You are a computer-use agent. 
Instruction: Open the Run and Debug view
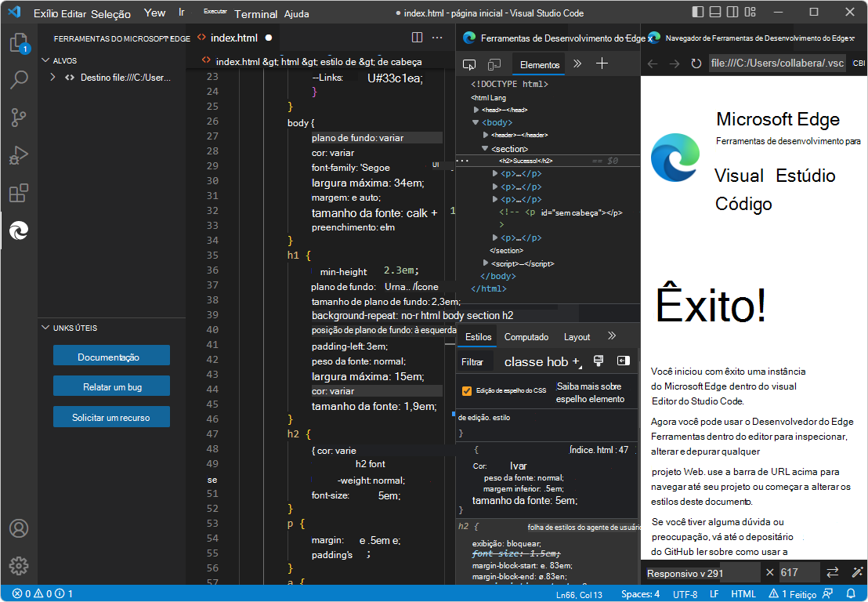[x=19, y=154]
